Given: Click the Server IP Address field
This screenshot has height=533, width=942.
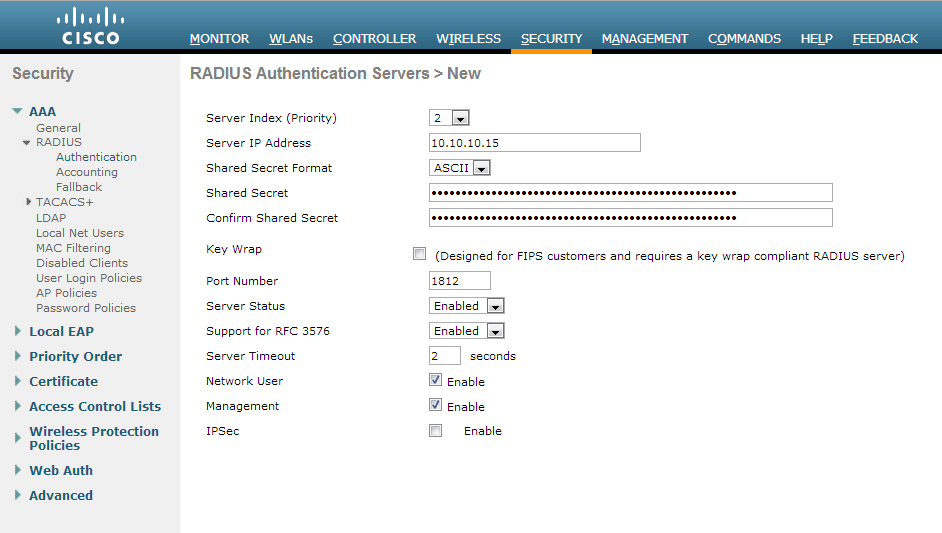Looking at the screenshot, I should [535, 143].
